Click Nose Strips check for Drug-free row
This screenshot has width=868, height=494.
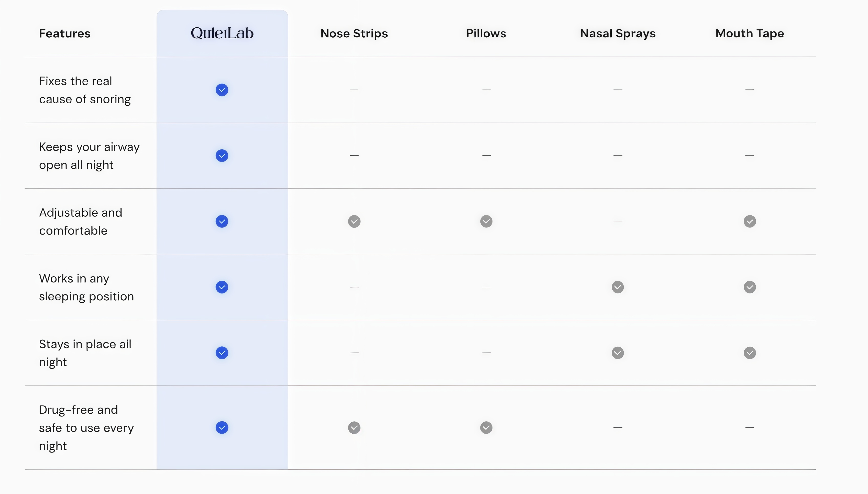354,428
